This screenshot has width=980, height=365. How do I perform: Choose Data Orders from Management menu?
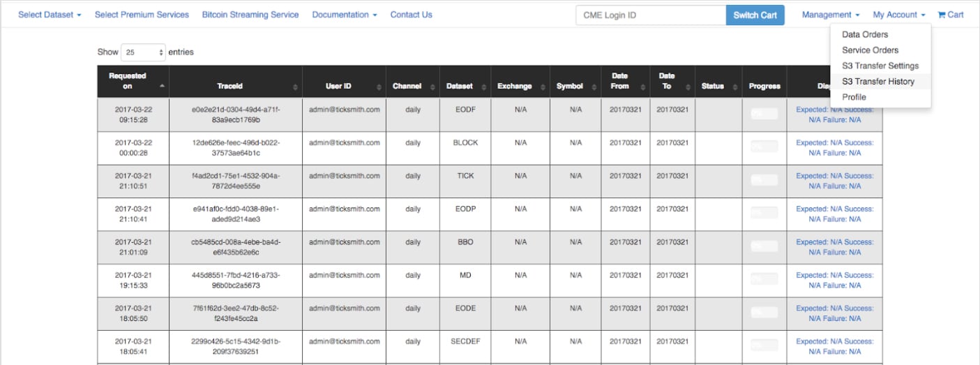[x=865, y=34]
